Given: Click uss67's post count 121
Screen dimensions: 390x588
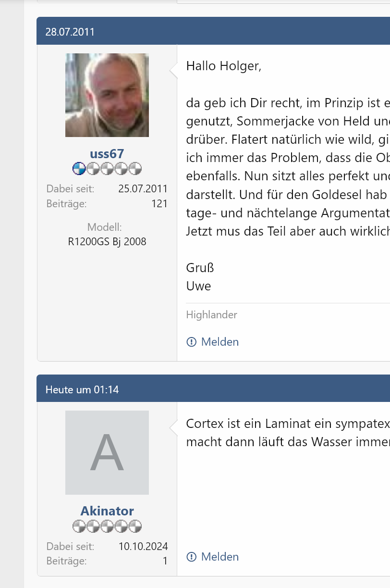Looking at the screenshot, I should point(159,204).
